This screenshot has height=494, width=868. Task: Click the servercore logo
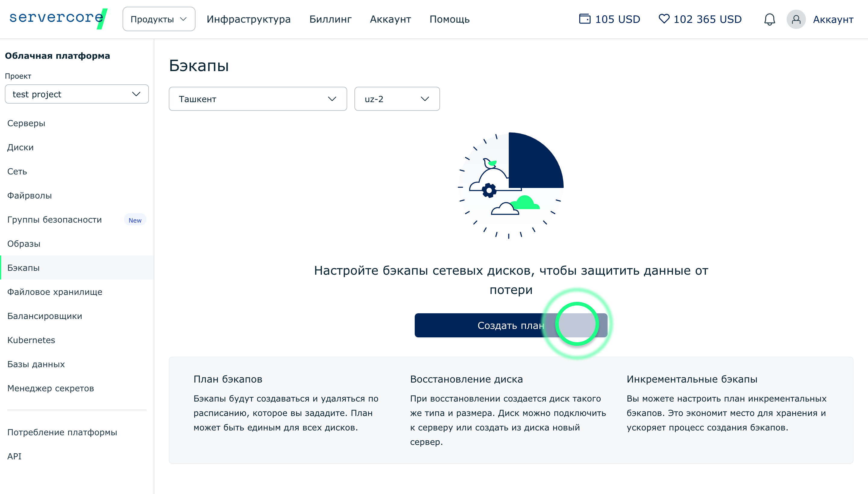coord(58,18)
